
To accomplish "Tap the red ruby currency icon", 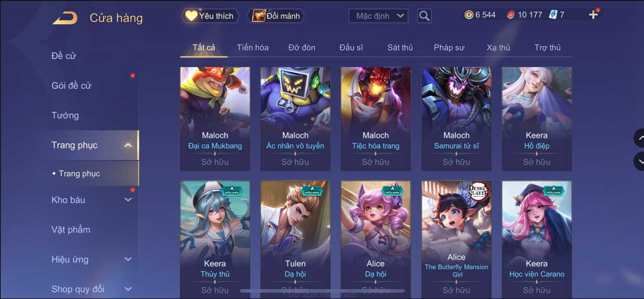I will pyautogui.click(x=510, y=15).
